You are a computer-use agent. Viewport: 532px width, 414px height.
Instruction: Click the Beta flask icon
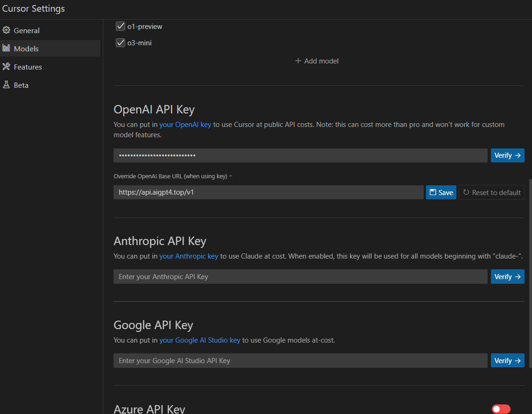click(x=6, y=85)
